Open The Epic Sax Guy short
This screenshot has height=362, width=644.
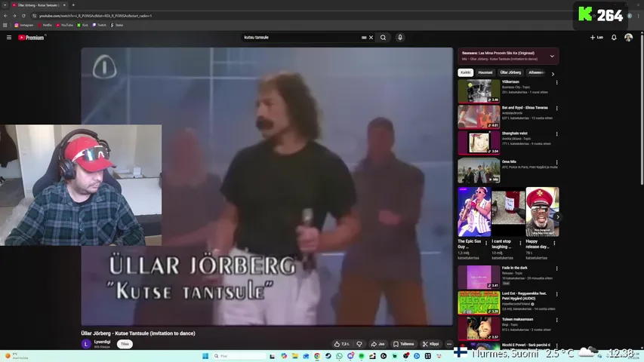(474, 212)
